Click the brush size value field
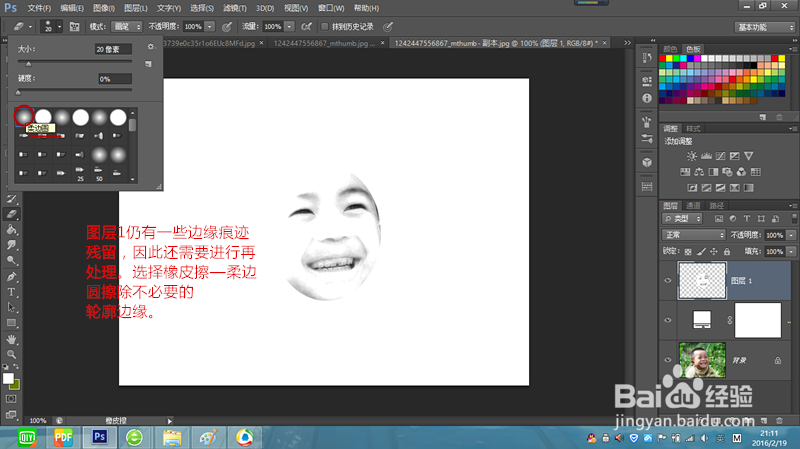Viewport: 800px width, 449px height. coord(113,49)
